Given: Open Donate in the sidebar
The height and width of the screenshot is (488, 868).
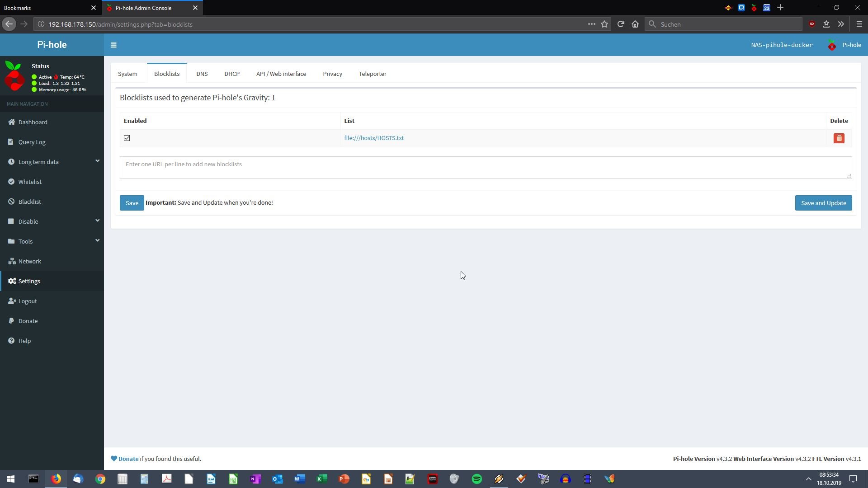Looking at the screenshot, I should [x=52, y=321].
